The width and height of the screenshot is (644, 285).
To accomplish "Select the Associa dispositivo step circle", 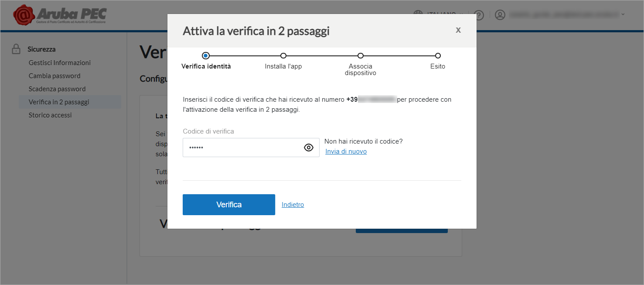I will (361, 55).
